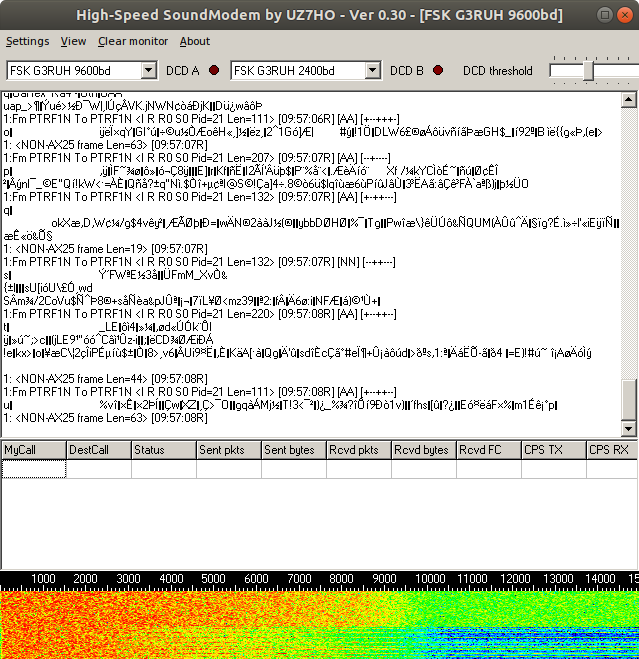639x659 pixels.
Task: Select the DestCall column header
Action: click(x=98, y=450)
